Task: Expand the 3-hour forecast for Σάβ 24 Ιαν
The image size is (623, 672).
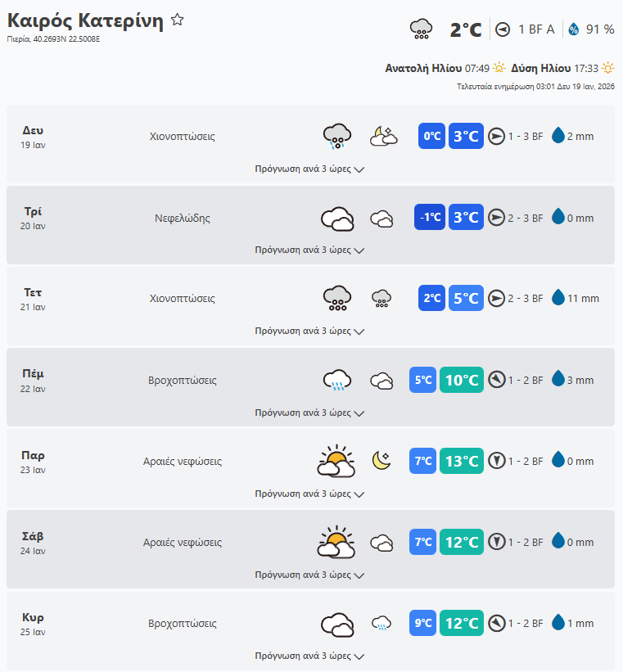Action: click(309, 575)
